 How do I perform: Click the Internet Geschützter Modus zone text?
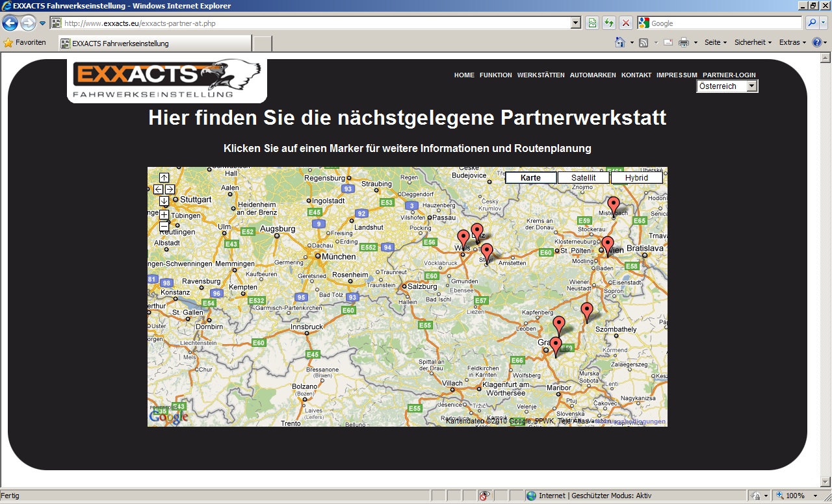point(595,496)
